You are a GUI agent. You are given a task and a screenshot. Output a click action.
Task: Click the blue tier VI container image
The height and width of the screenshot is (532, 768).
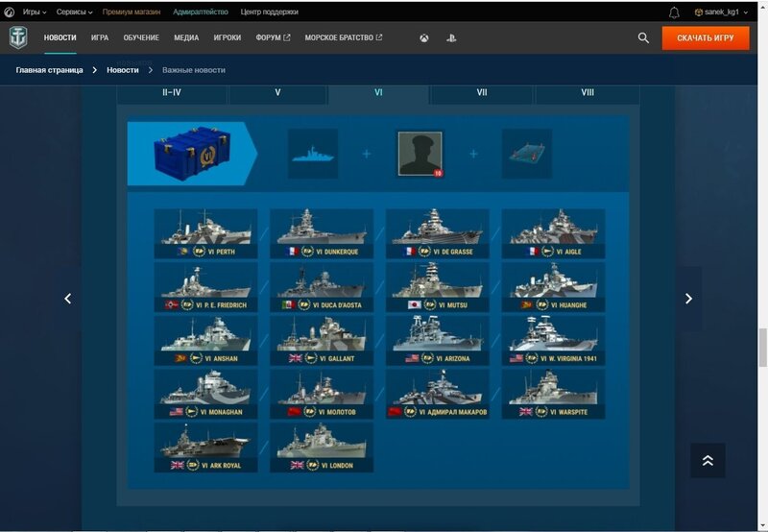coord(193,154)
